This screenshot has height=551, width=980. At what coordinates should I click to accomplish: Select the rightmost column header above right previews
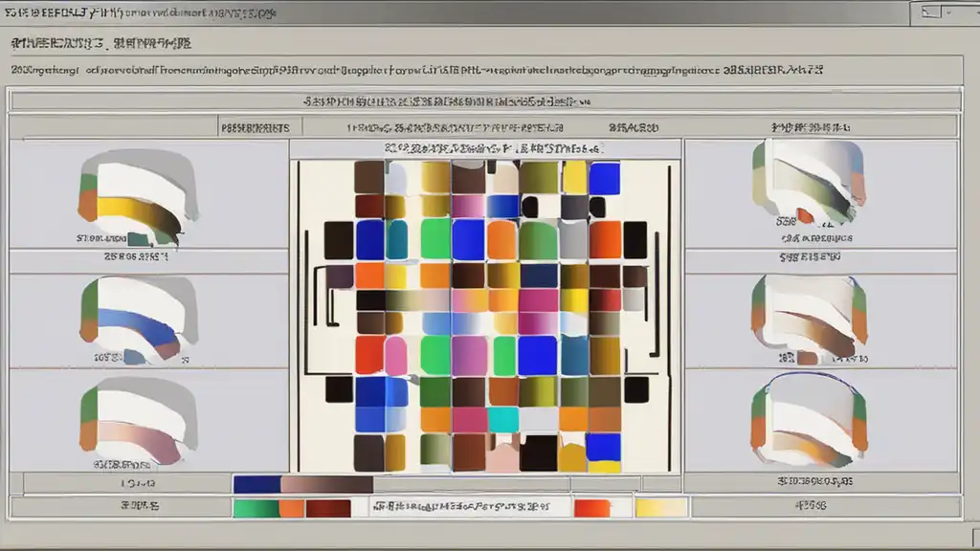[813, 126]
